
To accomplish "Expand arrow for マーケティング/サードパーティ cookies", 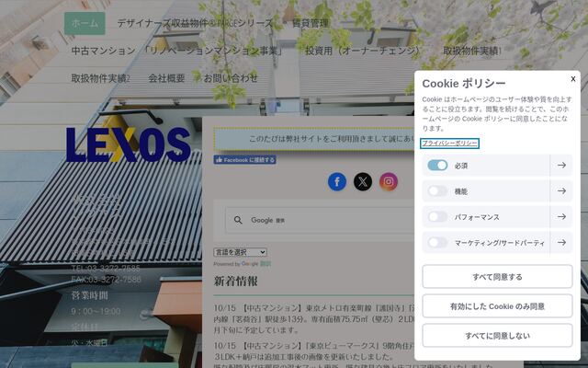I will pos(561,243).
